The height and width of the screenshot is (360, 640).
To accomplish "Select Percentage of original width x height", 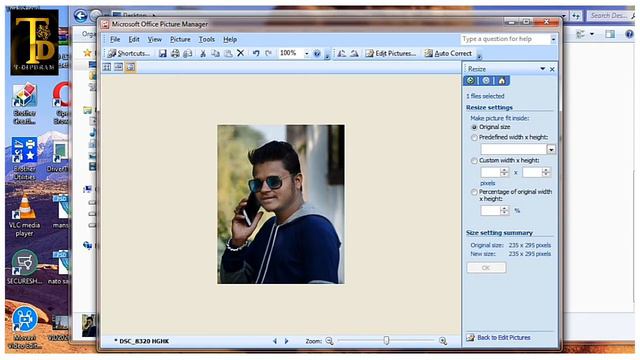I will click(x=474, y=192).
